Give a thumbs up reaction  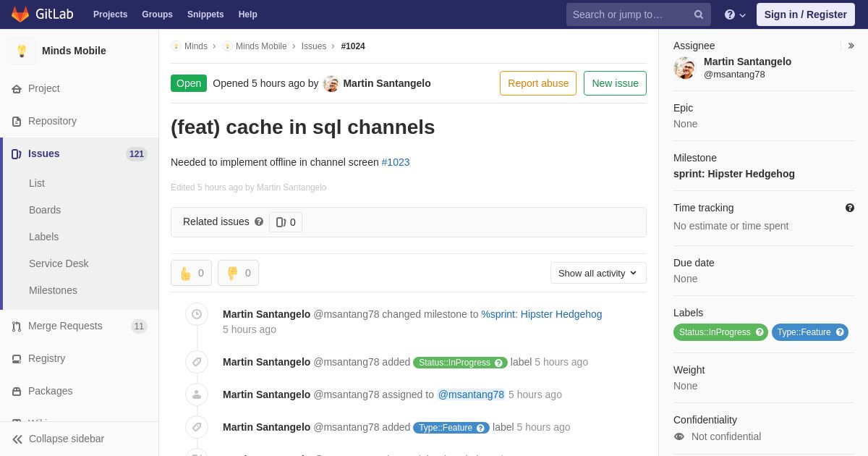point(191,273)
